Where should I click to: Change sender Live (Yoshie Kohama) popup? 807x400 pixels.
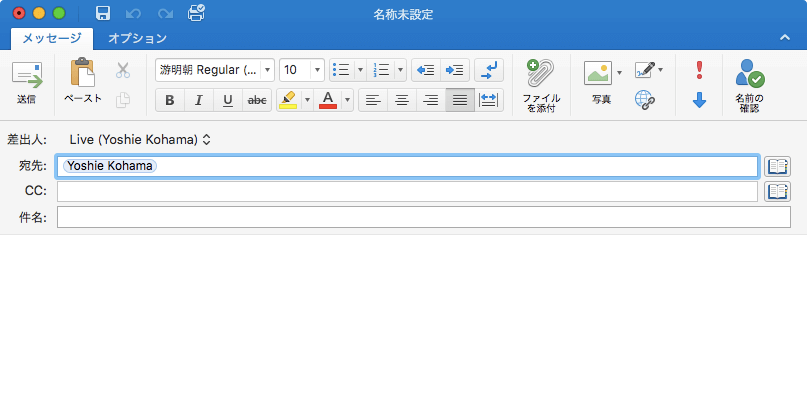click(140, 140)
